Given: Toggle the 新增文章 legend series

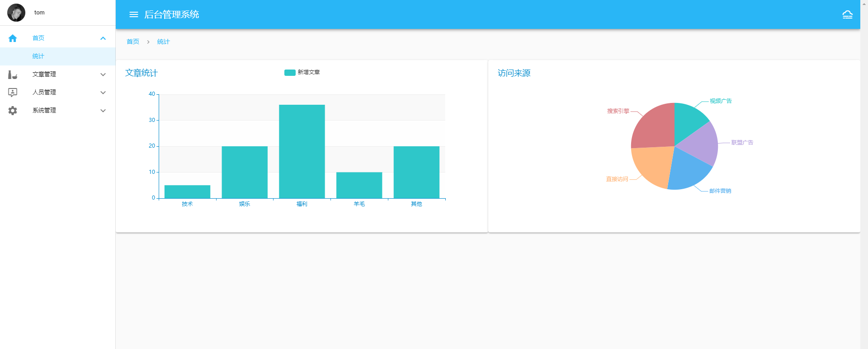Looking at the screenshot, I should [x=302, y=72].
